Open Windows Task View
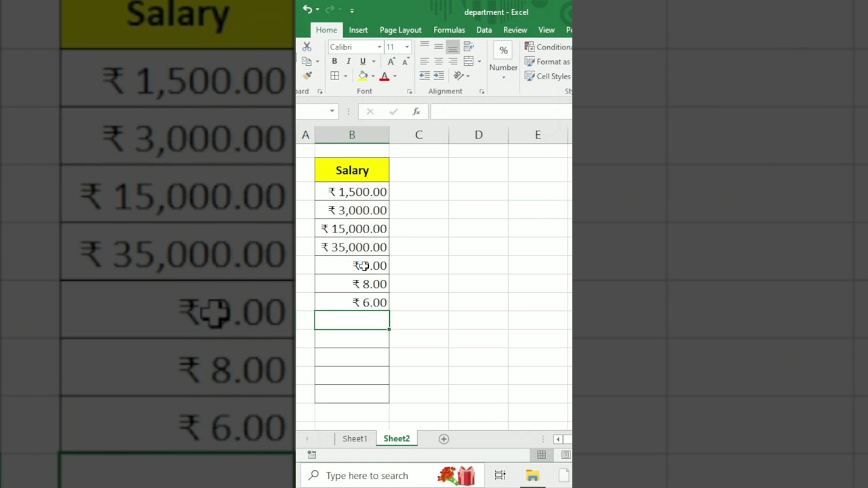868x488 pixels. click(x=500, y=475)
